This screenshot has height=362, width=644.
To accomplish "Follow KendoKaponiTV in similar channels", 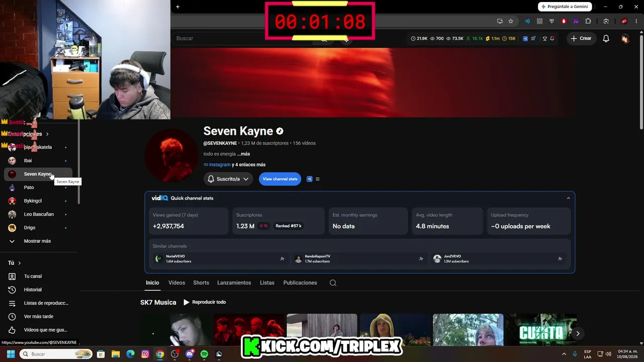I will 421,259.
